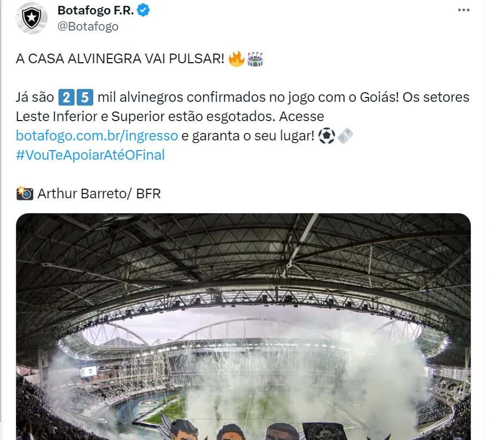Click the Botafogo F.R. display name
Screen dimensions: 504x440
pyautogui.click(x=95, y=11)
